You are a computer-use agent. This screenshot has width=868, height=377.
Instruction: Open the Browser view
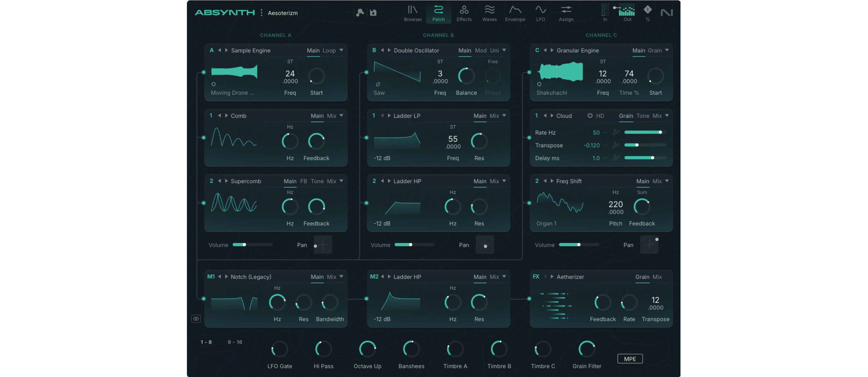tap(413, 13)
